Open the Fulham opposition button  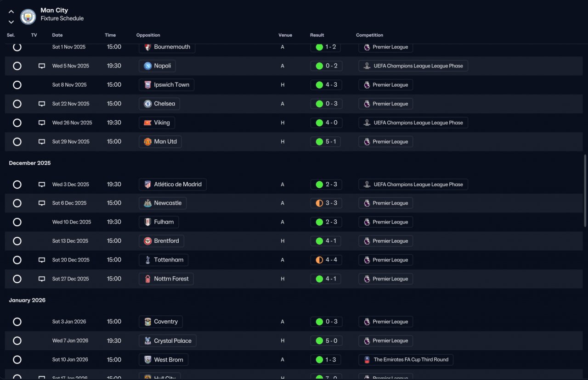pyautogui.click(x=158, y=222)
